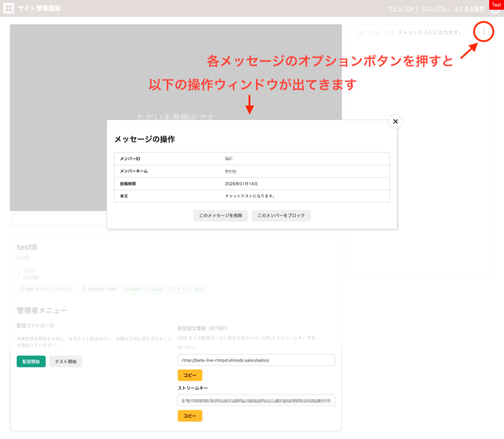Copy the stream key with コピー button
504x439 pixels.
coord(190,416)
